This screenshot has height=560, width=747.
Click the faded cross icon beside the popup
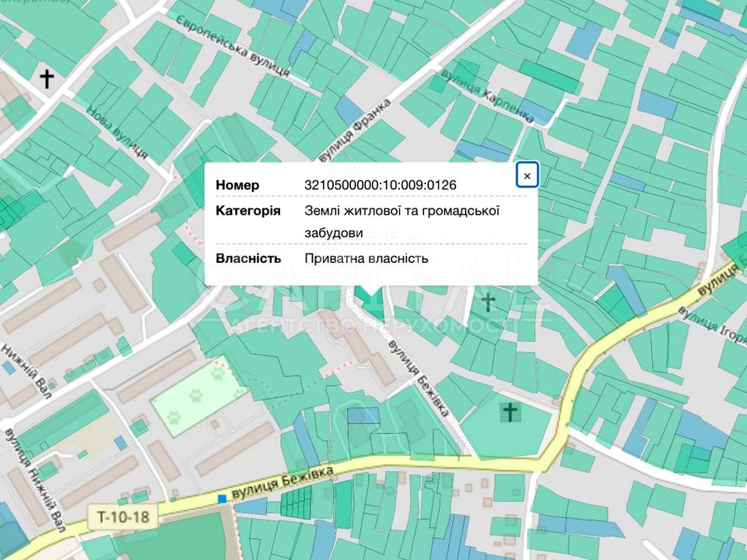(488, 301)
